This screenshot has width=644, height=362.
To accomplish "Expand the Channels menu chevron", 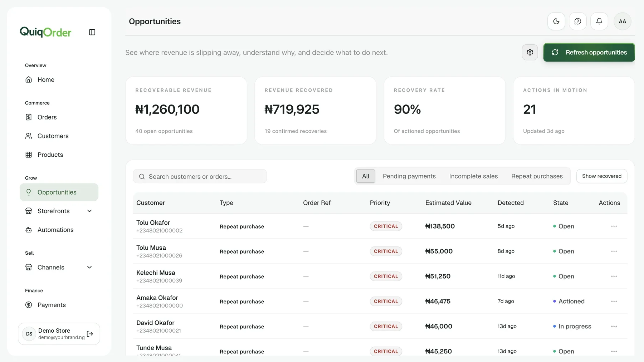I will [x=89, y=267].
